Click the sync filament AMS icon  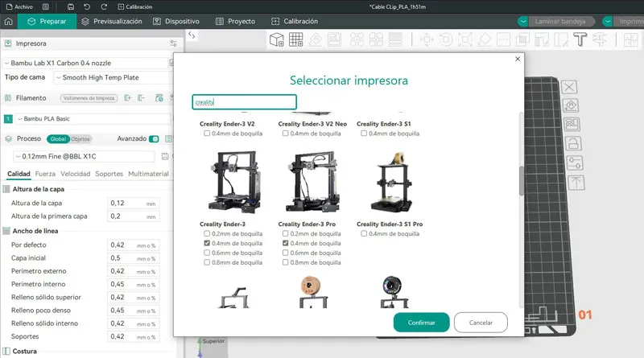pyautogui.click(x=159, y=98)
